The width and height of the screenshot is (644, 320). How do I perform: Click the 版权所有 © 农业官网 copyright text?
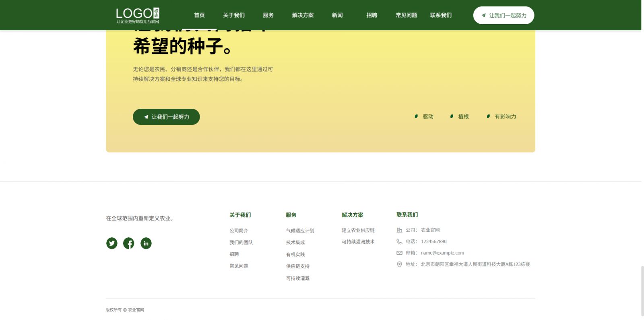tap(125, 310)
